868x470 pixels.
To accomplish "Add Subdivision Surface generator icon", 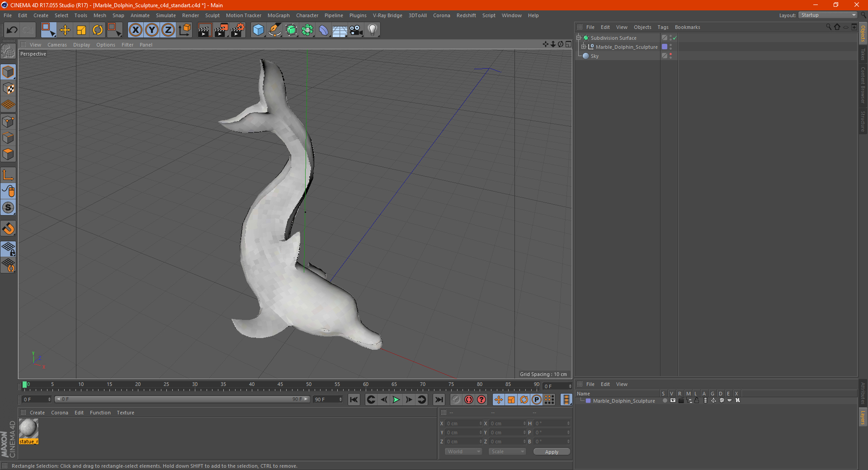I will tap(291, 30).
